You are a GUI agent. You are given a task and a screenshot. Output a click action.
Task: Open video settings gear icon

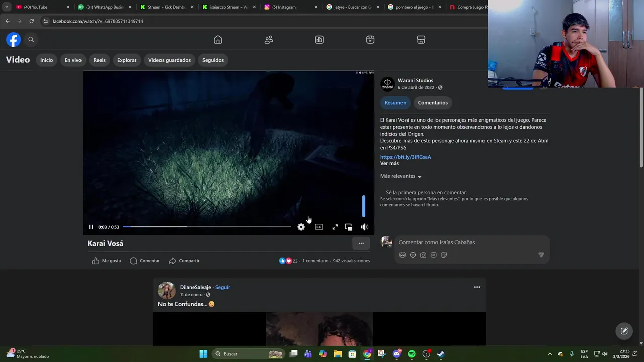[x=301, y=227]
